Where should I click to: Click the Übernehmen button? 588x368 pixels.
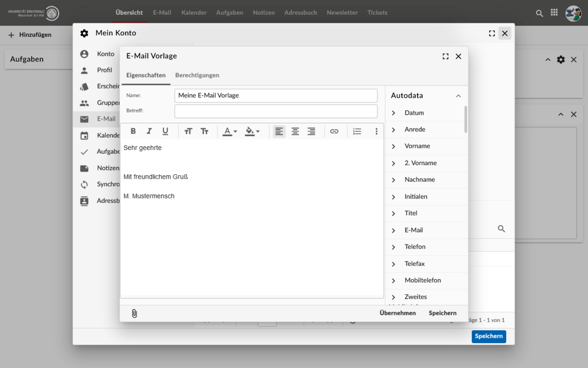coord(397,313)
